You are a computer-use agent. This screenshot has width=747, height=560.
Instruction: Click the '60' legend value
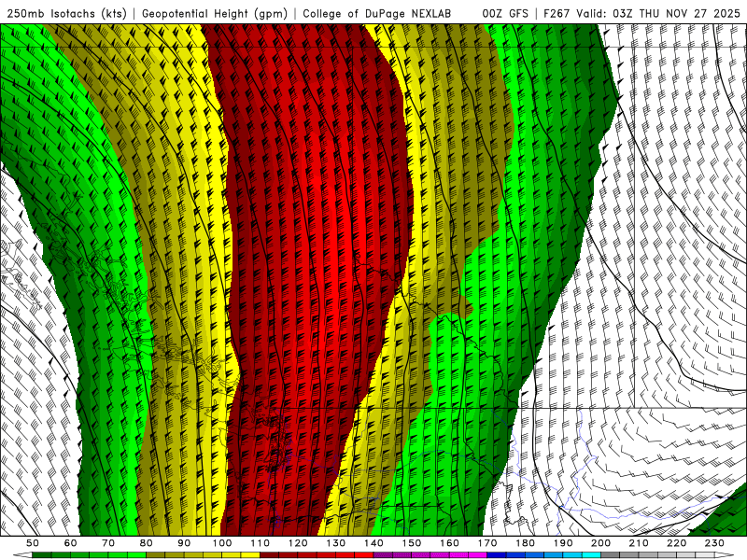tap(71, 543)
